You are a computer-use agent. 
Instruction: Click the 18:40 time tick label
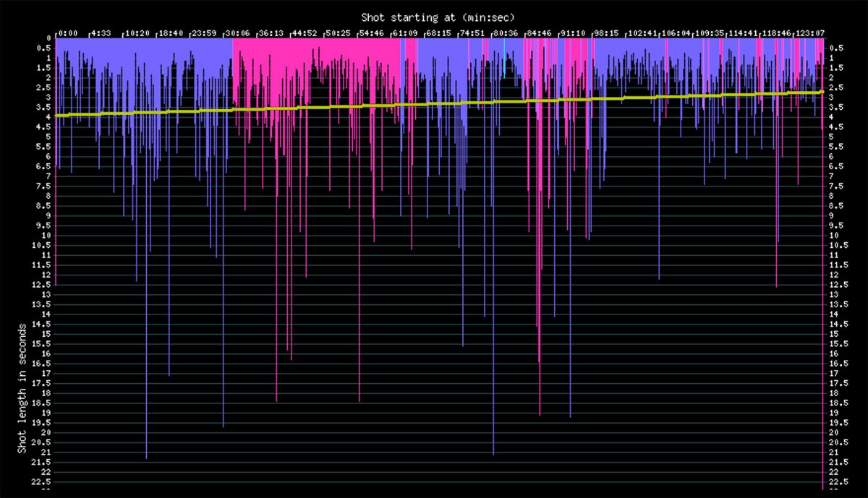point(172,33)
